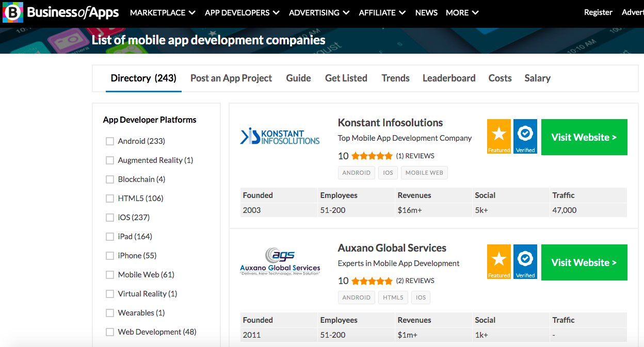Switch to the Directory (243) tab
This screenshot has height=347, width=644.
(x=143, y=78)
